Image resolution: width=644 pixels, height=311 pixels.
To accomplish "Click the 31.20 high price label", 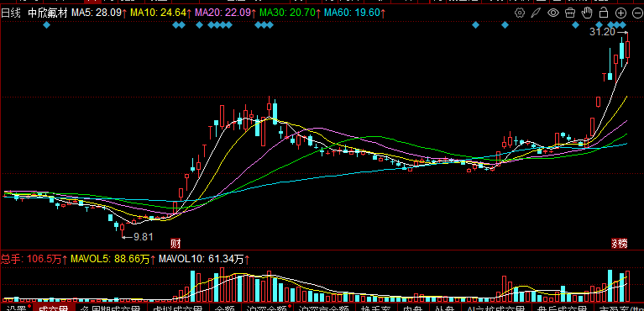I will [603, 32].
